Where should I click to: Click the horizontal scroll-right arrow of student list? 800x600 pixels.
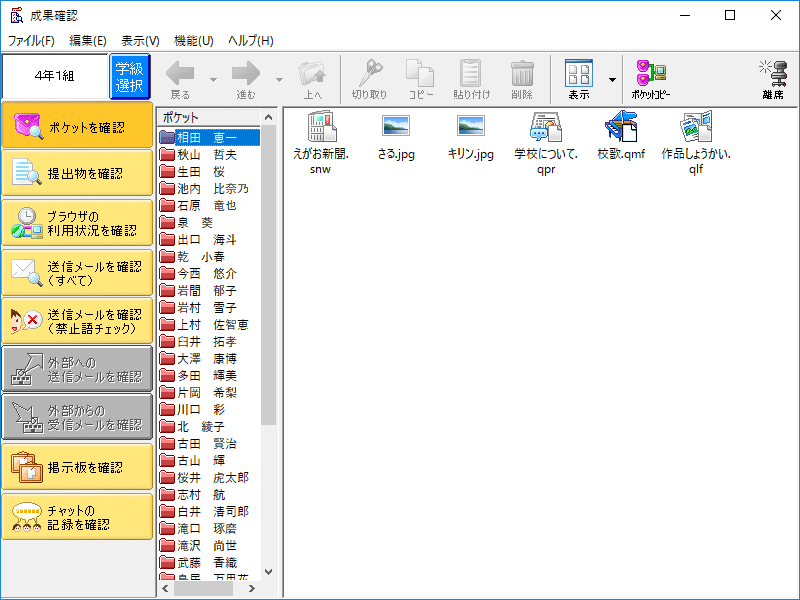252,588
